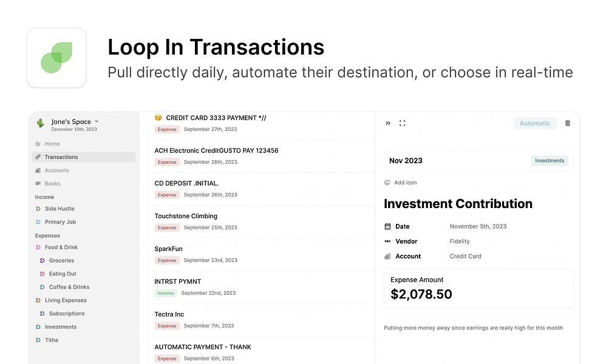Click the Expense Amount field

click(478, 289)
